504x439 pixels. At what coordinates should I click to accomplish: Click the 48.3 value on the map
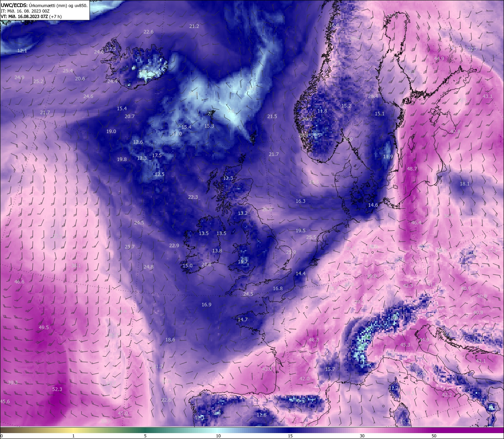pyautogui.click(x=314, y=339)
